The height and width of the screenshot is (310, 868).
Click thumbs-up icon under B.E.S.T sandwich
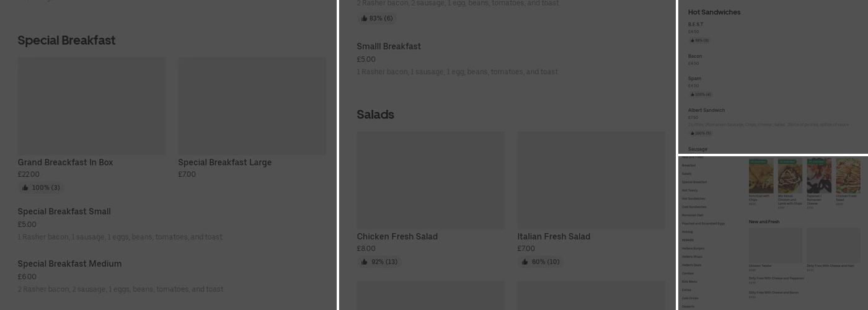coord(693,40)
